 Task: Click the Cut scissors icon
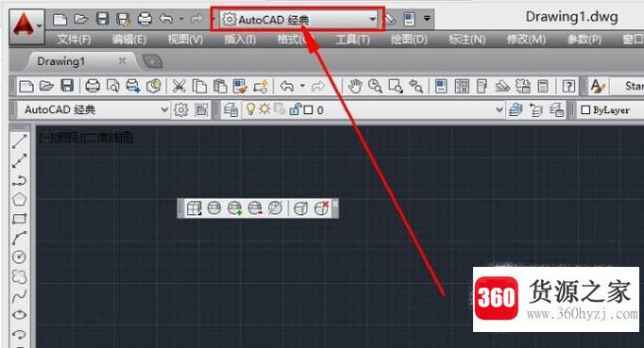(x=178, y=86)
